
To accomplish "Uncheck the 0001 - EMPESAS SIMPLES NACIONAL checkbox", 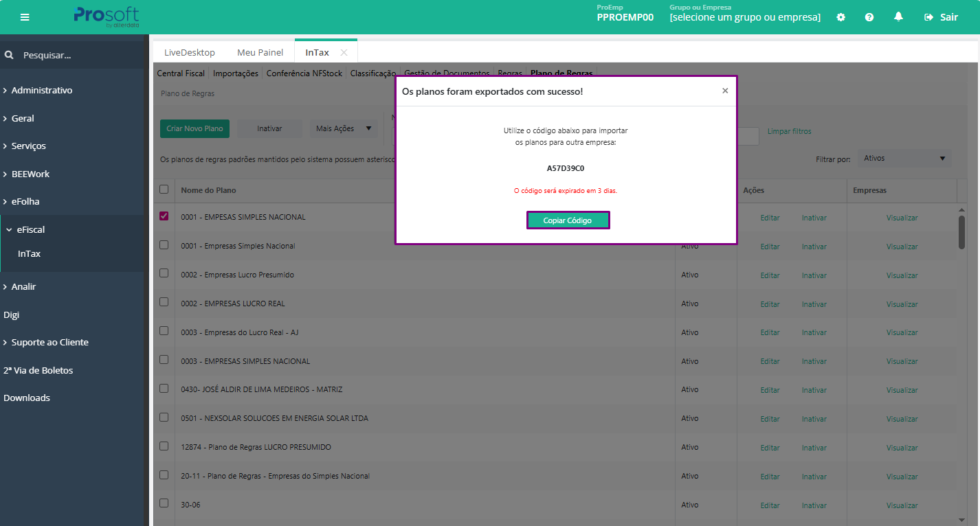I will 164,216.
